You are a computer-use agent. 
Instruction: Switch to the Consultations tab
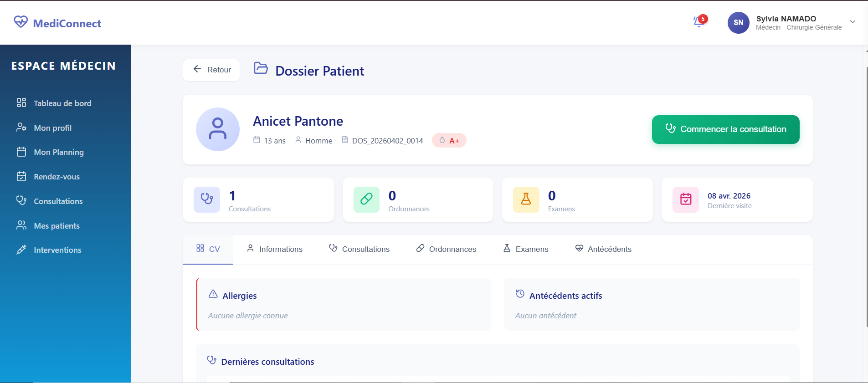[359, 249]
